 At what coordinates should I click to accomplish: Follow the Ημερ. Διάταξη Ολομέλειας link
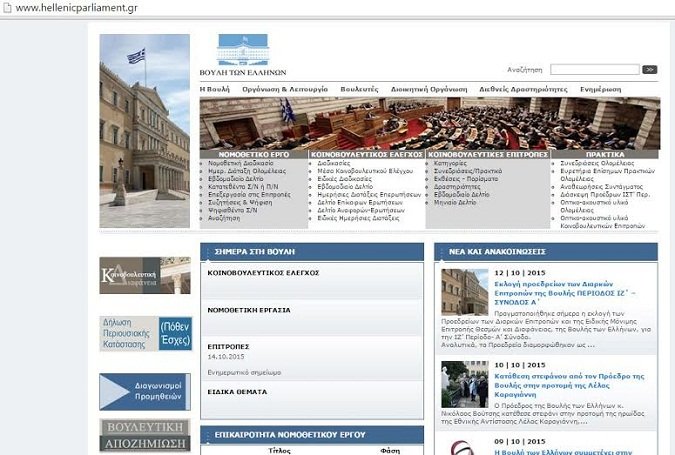247,171
